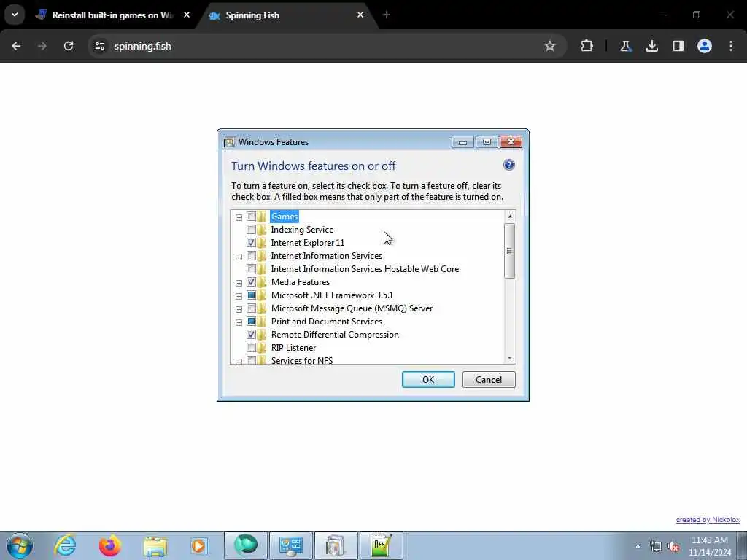The width and height of the screenshot is (747, 560).
Task: Open a new browser tab
Action: click(x=387, y=15)
